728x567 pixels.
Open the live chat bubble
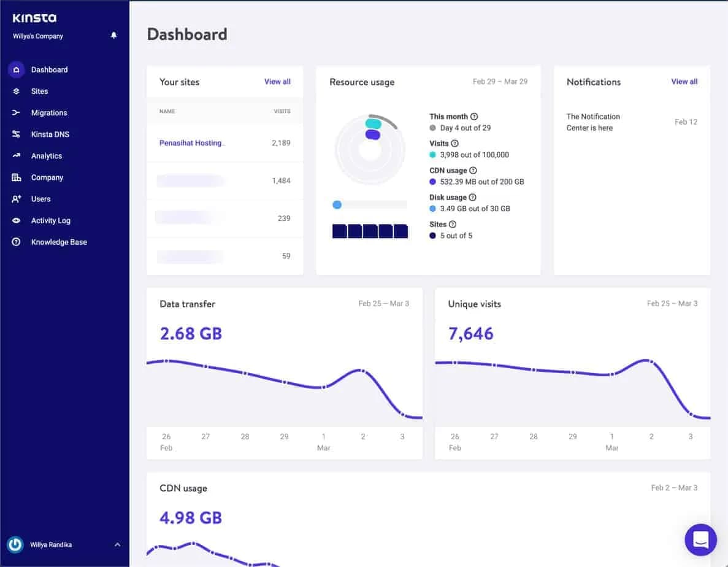[700, 539]
